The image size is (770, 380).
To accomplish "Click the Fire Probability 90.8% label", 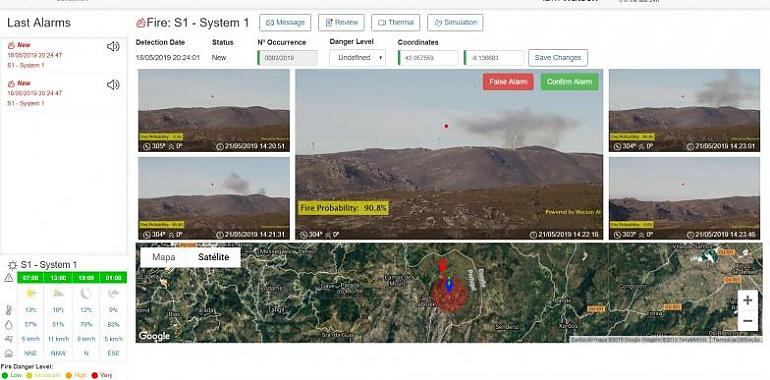I will point(344,208).
